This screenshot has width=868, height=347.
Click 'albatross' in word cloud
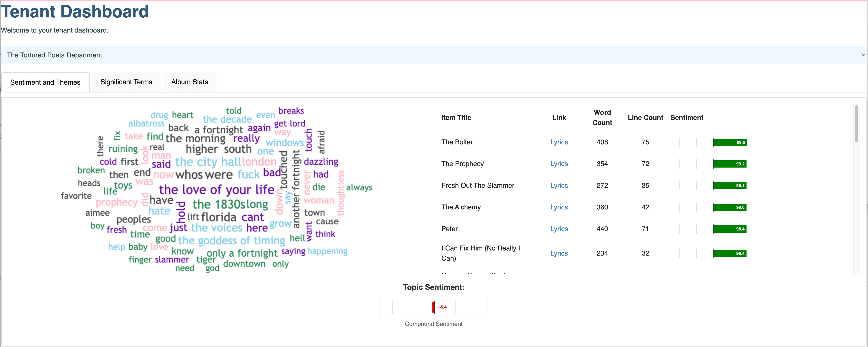point(146,124)
